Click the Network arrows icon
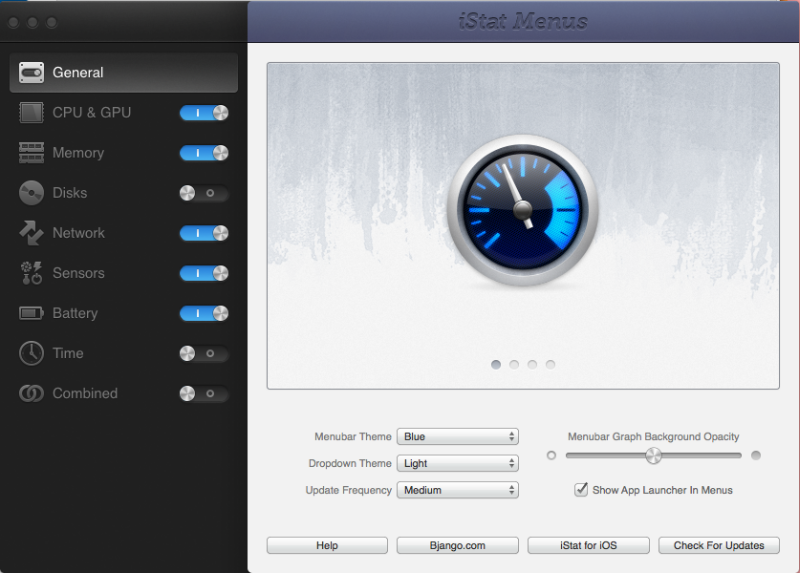This screenshot has width=800, height=573. [31, 233]
